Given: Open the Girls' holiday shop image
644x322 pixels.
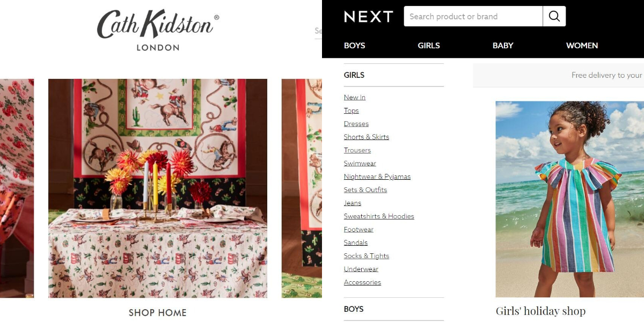Looking at the screenshot, I should [569, 199].
